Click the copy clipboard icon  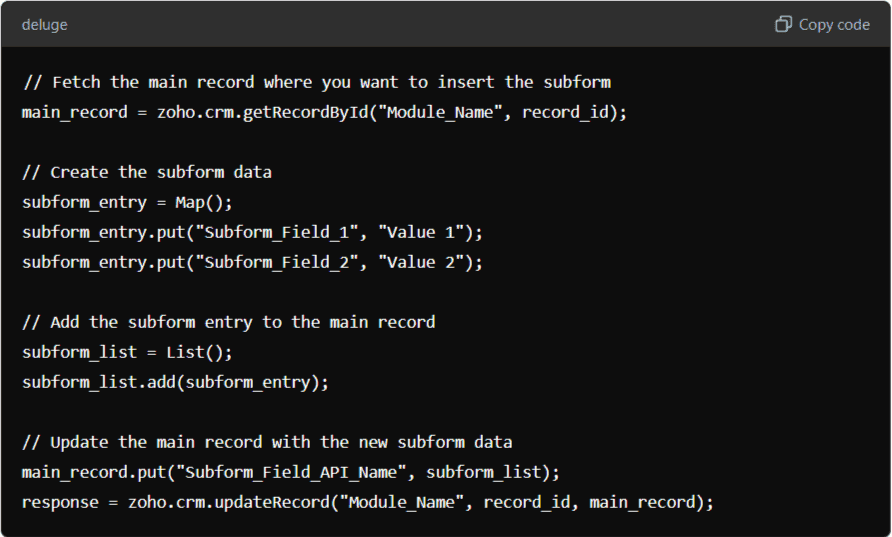click(783, 24)
